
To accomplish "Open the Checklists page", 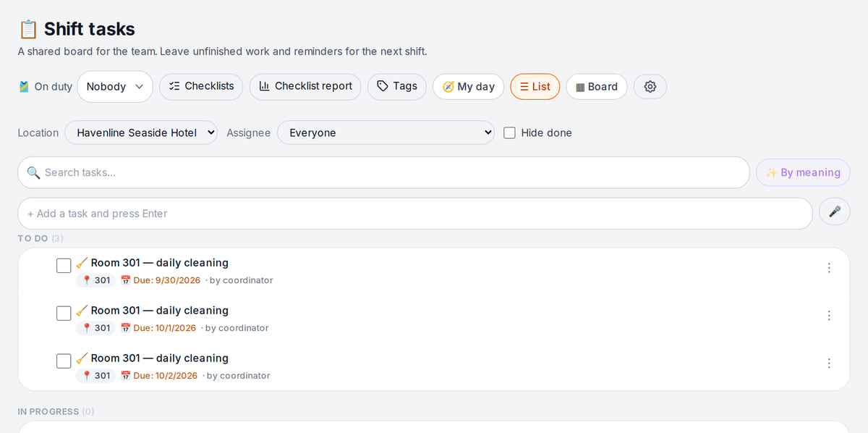I will [x=201, y=86].
